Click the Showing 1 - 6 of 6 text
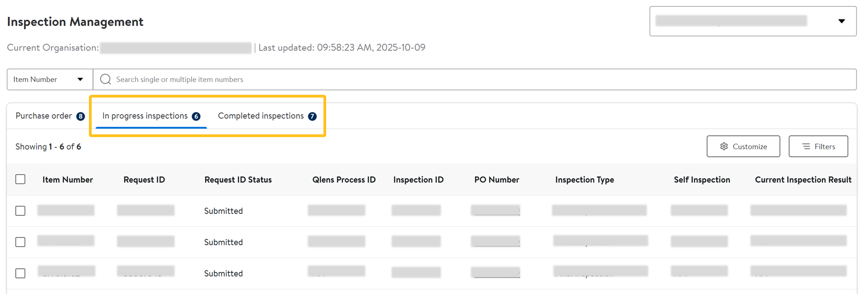Screen dimensions: 868x294 point(48,146)
